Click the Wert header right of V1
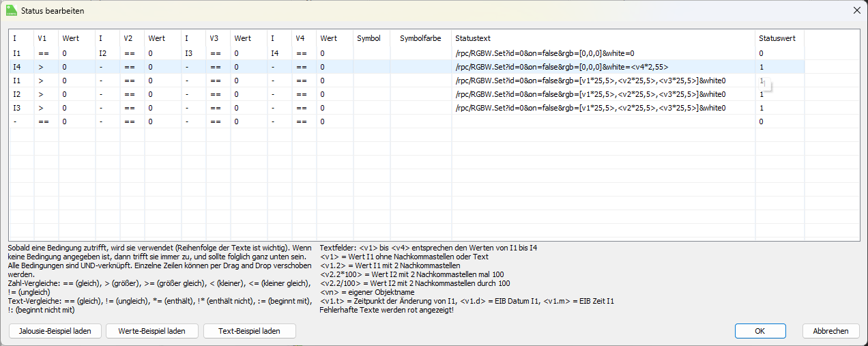The height and width of the screenshot is (346, 868). point(76,39)
